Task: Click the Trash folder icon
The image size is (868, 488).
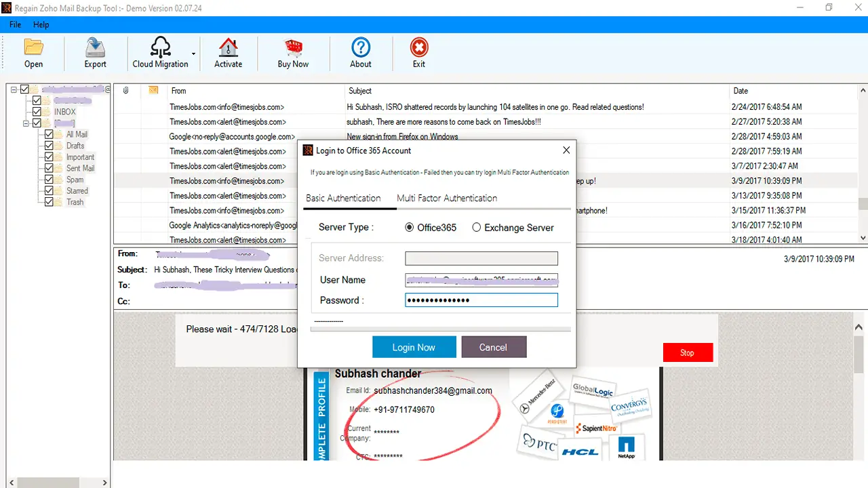Action: [x=60, y=202]
